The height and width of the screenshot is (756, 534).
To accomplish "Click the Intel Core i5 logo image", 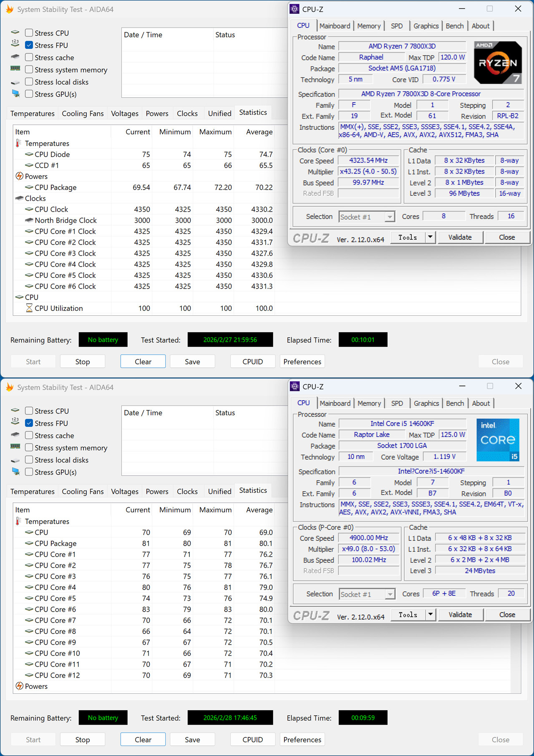I will tap(498, 440).
